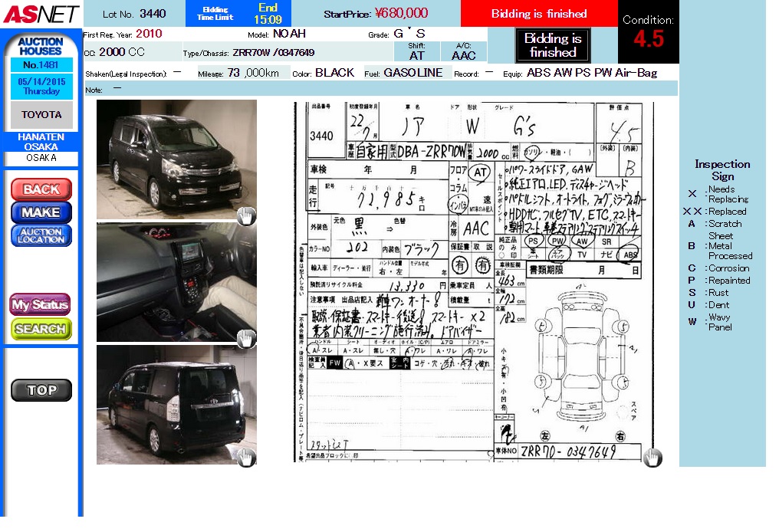Screen dimensions: 779x532
Task: Go to TOP of the page
Action: click(x=41, y=389)
